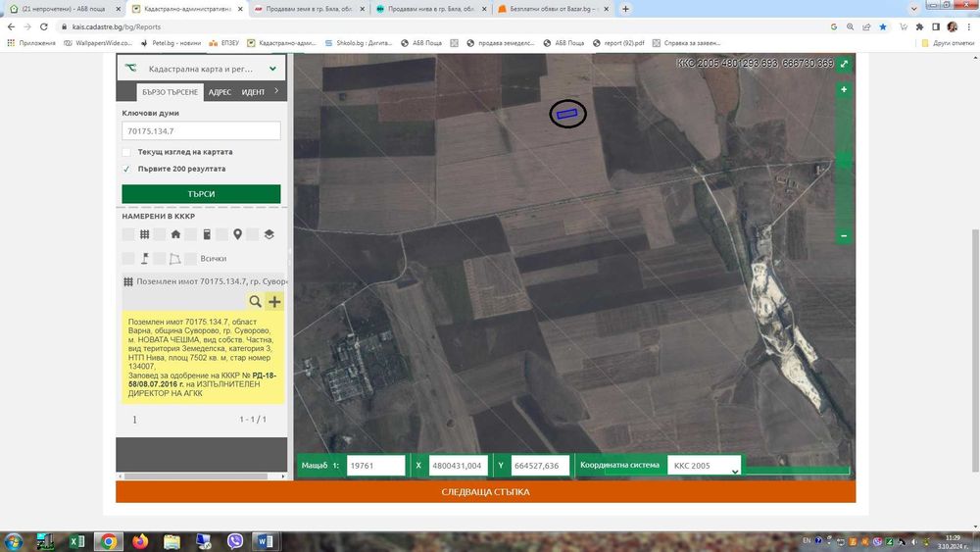
Task: Open the Координатна система ККС 2005 dropdown
Action: [704, 466]
